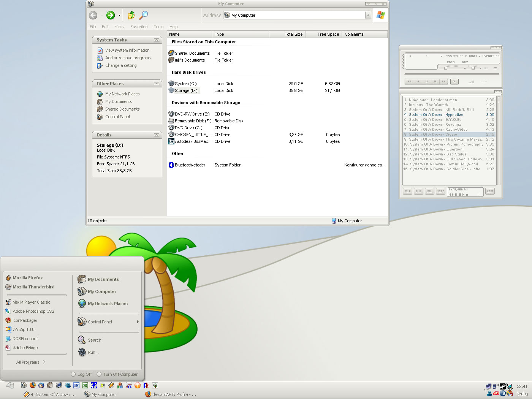Viewport: 532px width, 399px height.
Task: Click the Start button on taskbar
Action: 10,385
